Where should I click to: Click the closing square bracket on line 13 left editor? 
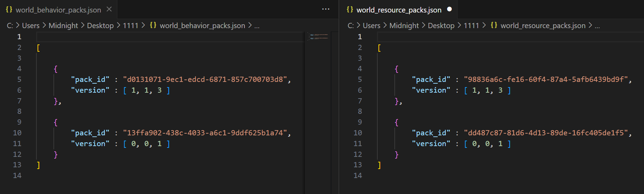click(x=38, y=165)
